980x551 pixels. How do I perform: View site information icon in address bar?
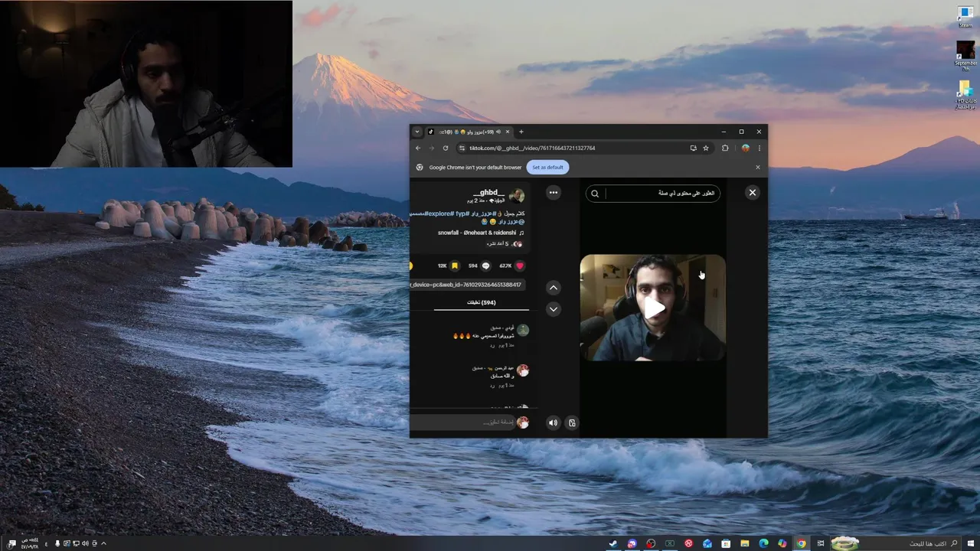click(462, 148)
